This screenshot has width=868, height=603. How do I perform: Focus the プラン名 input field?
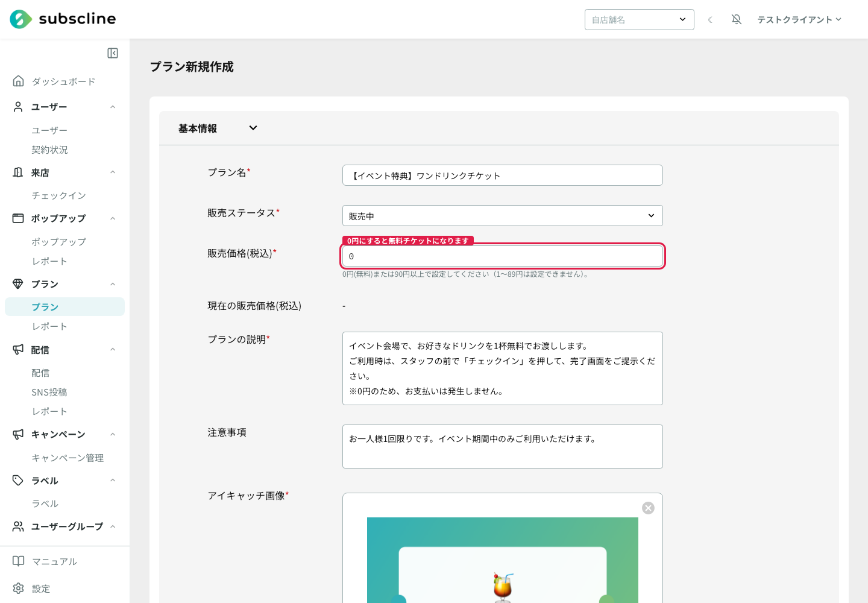(x=503, y=175)
